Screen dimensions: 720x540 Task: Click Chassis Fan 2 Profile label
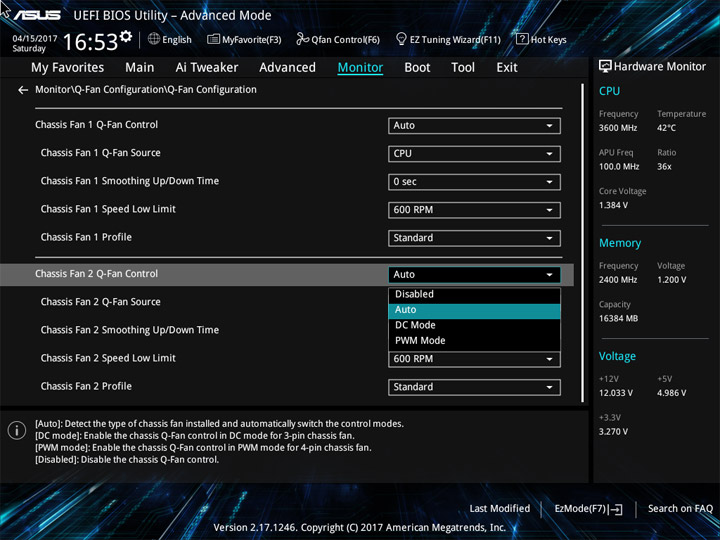click(x=86, y=387)
